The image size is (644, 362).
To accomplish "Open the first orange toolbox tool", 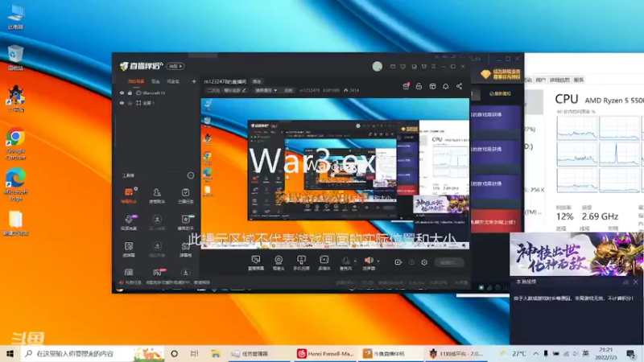I will pyautogui.click(x=129, y=195).
